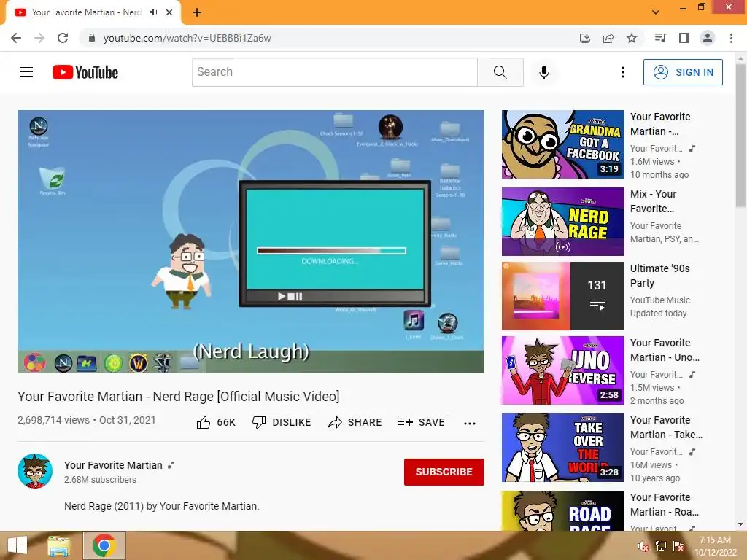Viewport: 747px width, 560px height.
Task: Click the browser forward arrow
Action: click(x=39, y=38)
